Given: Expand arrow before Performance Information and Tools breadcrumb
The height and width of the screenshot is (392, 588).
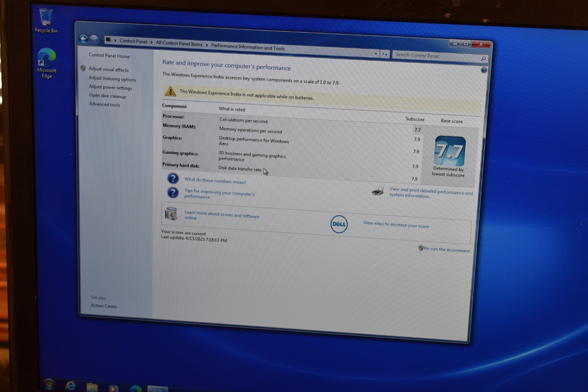Looking at the screenshot, I should point(207,45).
